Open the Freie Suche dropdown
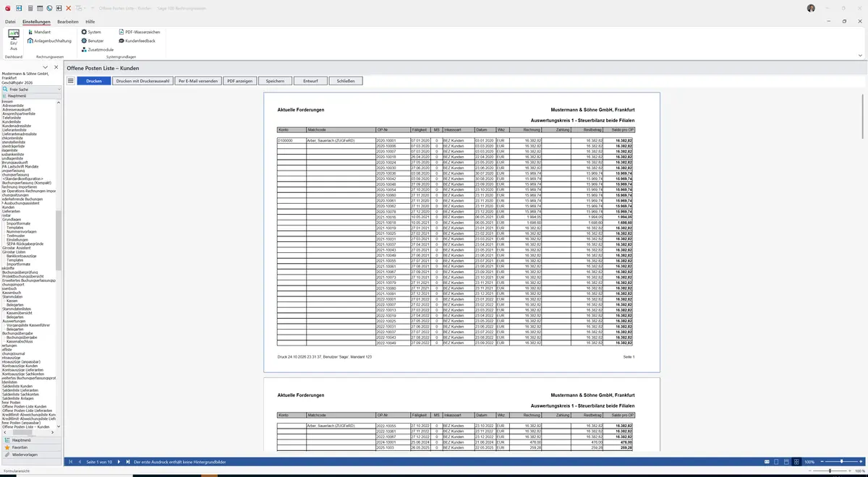 pos(60,89)
